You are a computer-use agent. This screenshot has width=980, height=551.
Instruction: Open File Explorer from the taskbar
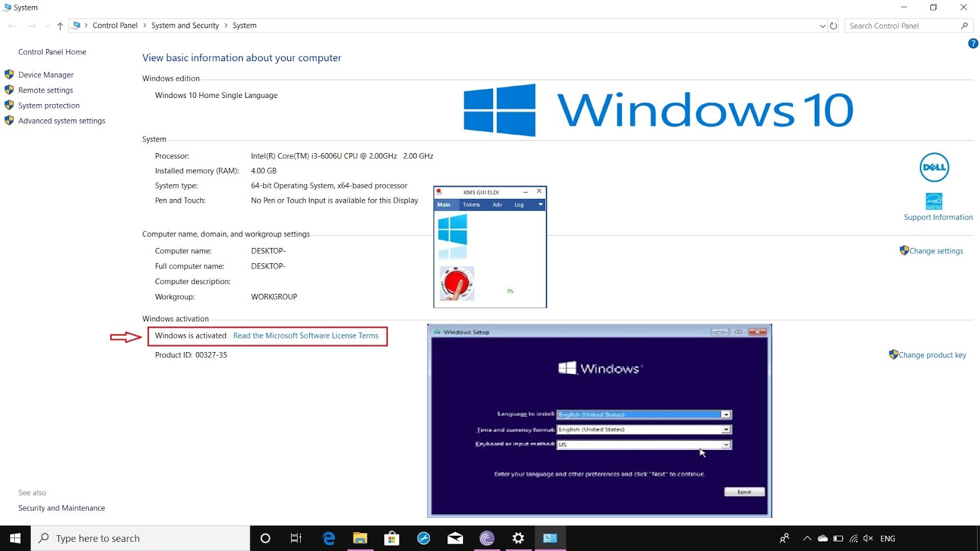(360, 538)
